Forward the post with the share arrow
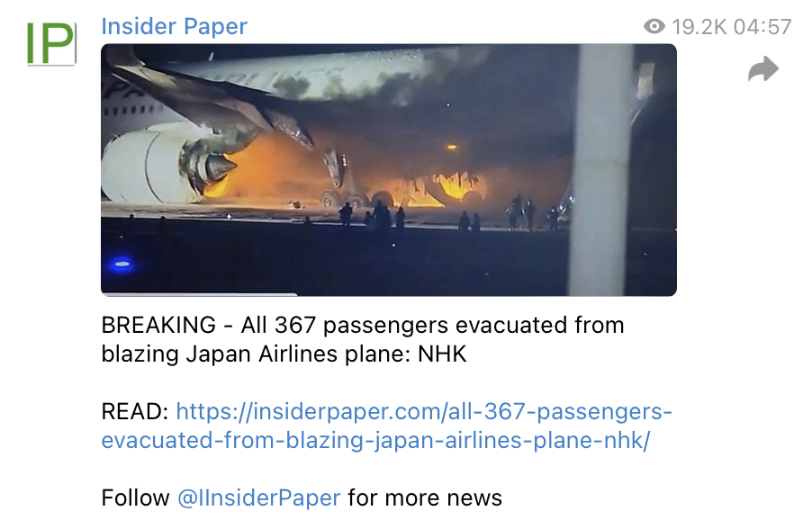This screenshot has width=812, height=520. [763, 69]
